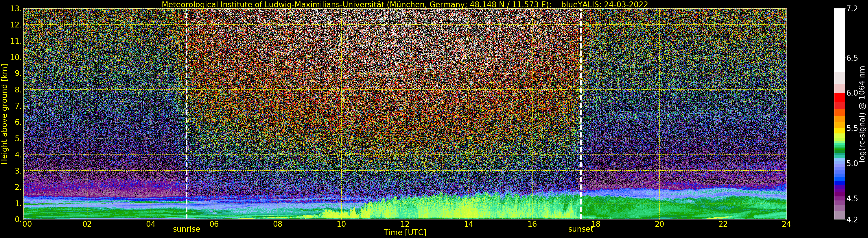This screenshot has width=868, height=238.
Task: Click the "sunrise" label below the time axis
Action: pos(186,229)
